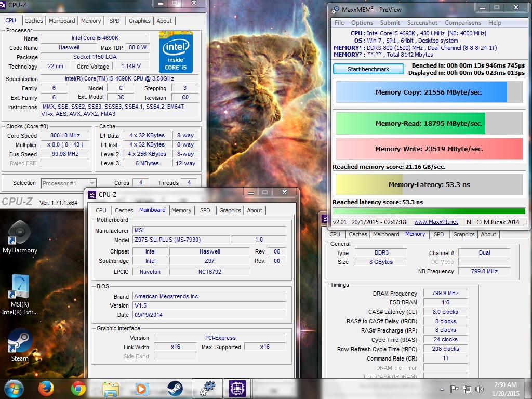
Task: Select the Memory tab in top CPU-Z
Action: [91, 21]
